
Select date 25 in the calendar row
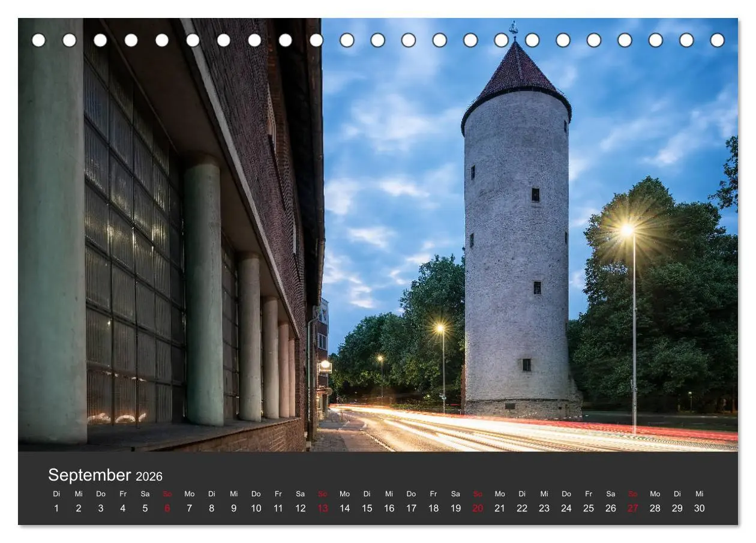pos(589,508)
